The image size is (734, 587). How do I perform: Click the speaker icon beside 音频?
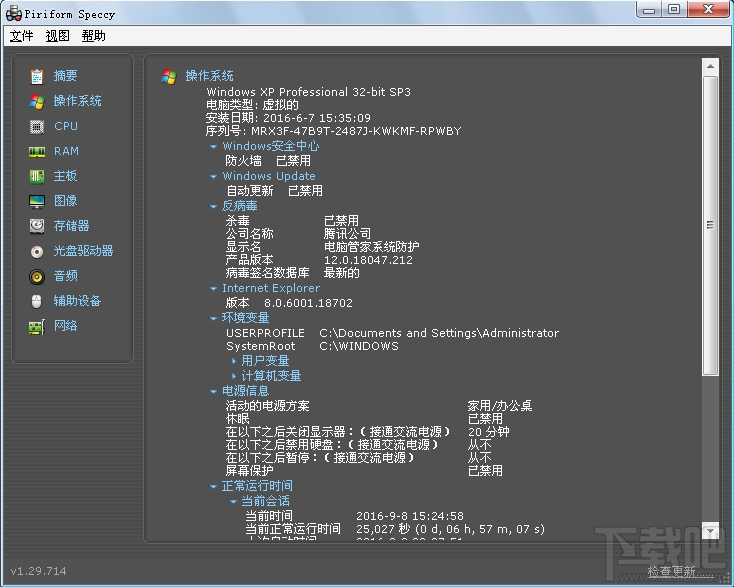(x=37, y=276)
